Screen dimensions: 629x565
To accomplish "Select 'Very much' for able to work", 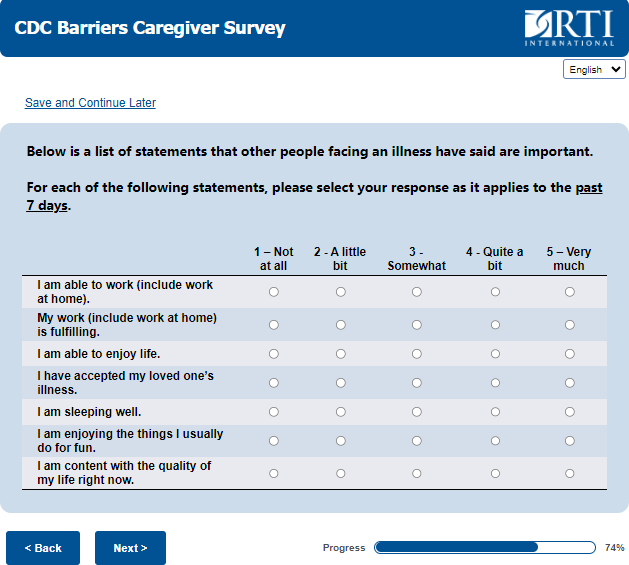I will 570,292.
